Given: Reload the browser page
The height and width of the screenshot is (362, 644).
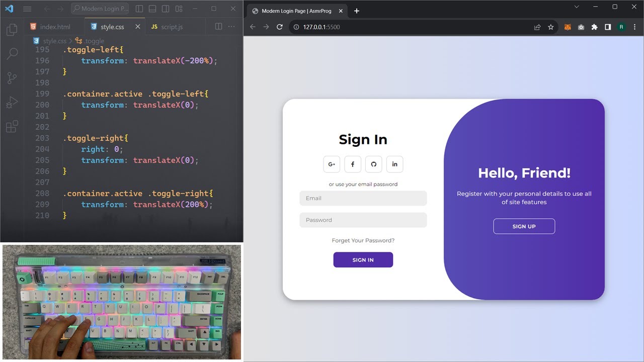Looking at the screenshot, I should click(280, 27).
